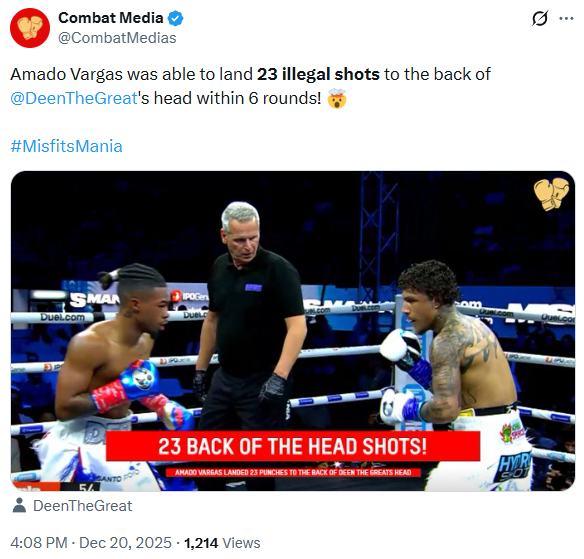Open the 1,214 Views count

click(222, 543)
